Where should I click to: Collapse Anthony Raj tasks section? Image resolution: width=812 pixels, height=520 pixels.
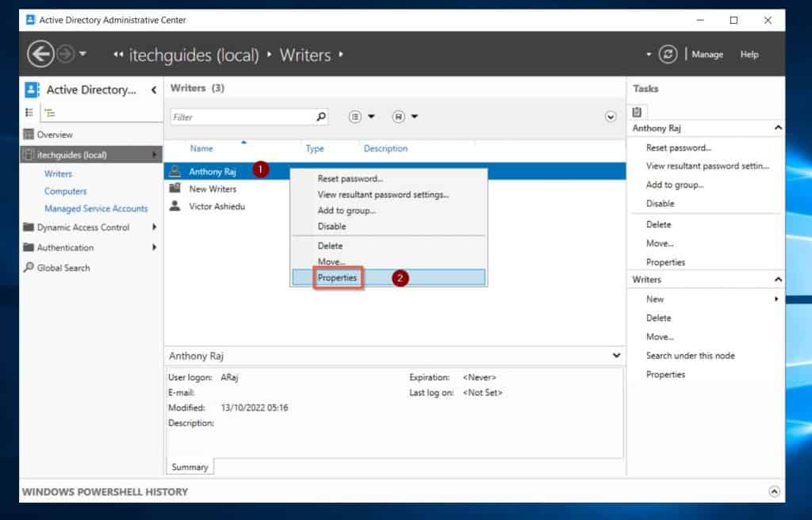click(777, 128)
